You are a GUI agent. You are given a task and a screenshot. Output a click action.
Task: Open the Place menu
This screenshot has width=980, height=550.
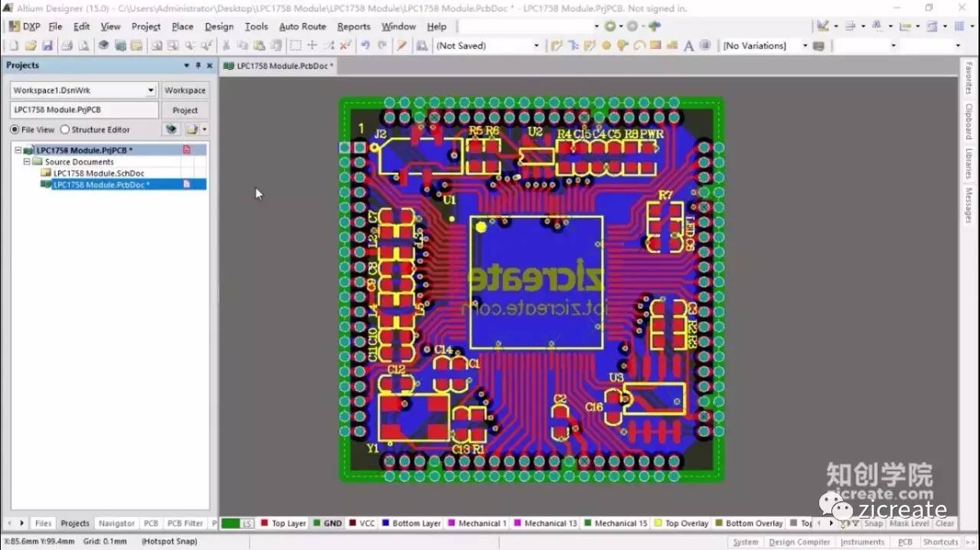point(182,26)
